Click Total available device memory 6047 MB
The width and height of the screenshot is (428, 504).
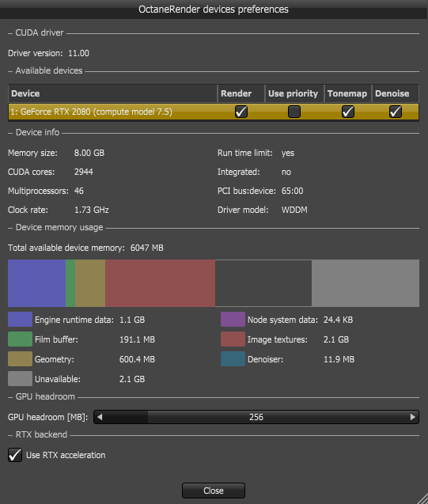(147, 248)
